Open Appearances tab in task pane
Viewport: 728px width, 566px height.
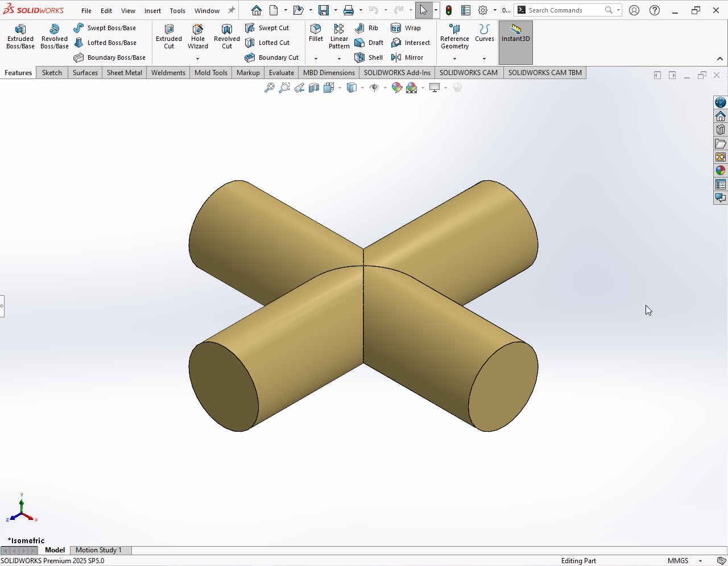pyautogui.click(x=721, y=170)
